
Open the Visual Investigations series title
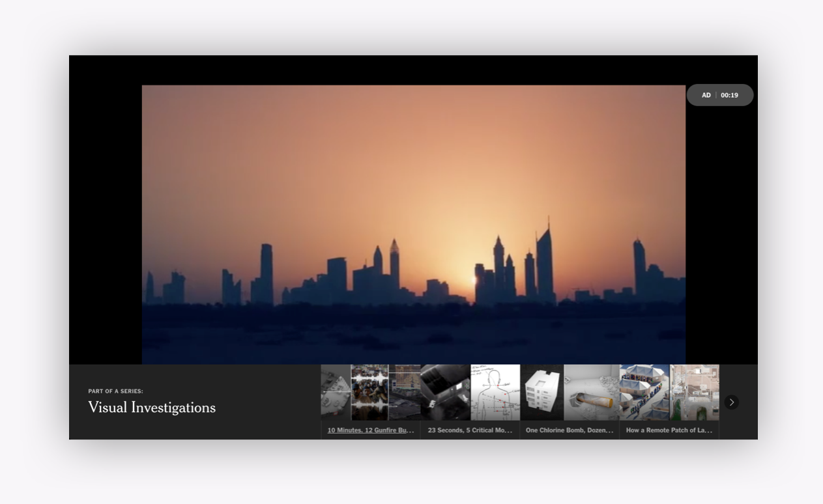152,408
